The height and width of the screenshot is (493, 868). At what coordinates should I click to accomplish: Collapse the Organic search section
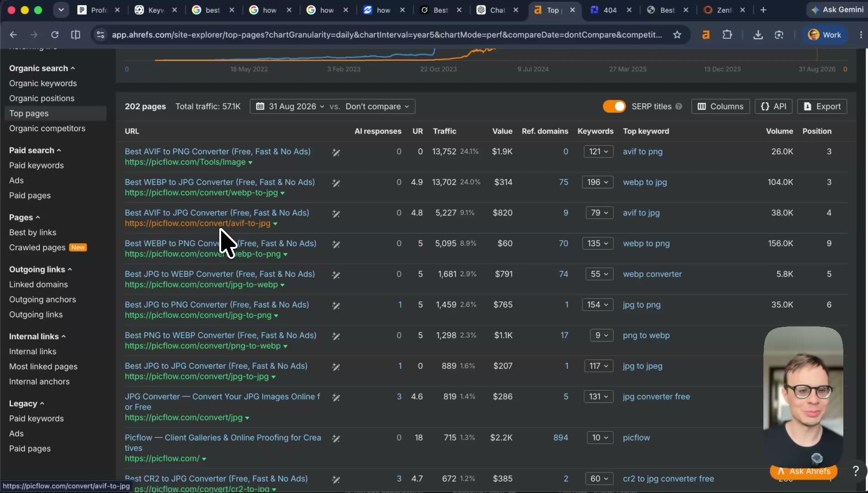tap(42, 68)
